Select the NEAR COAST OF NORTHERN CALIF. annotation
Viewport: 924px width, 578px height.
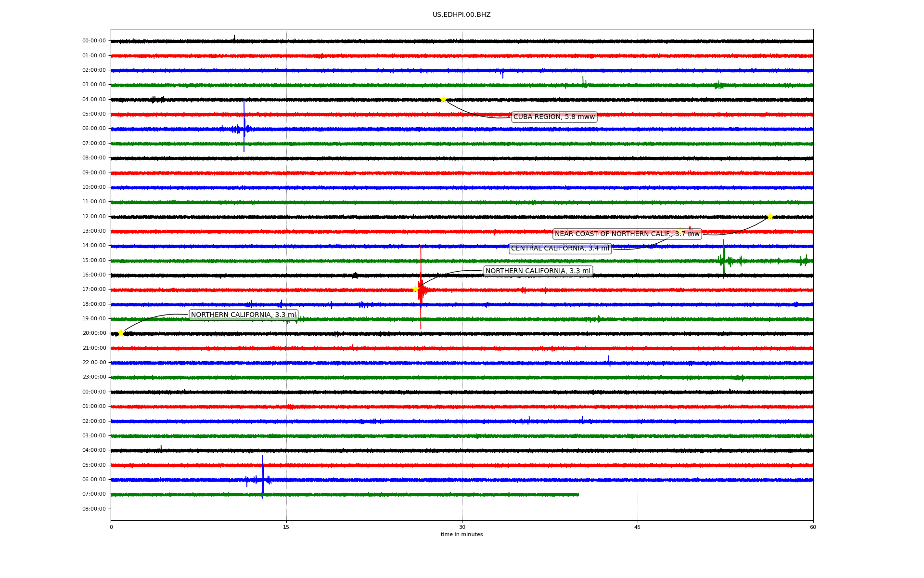click(627, 234)
